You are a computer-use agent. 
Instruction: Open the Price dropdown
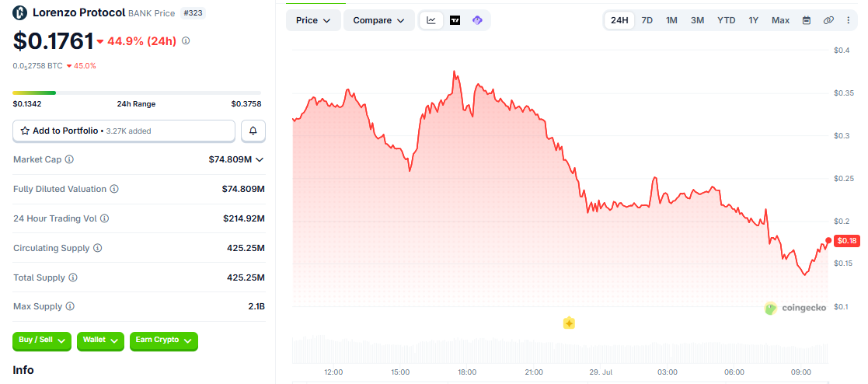[x=313, y=20]
